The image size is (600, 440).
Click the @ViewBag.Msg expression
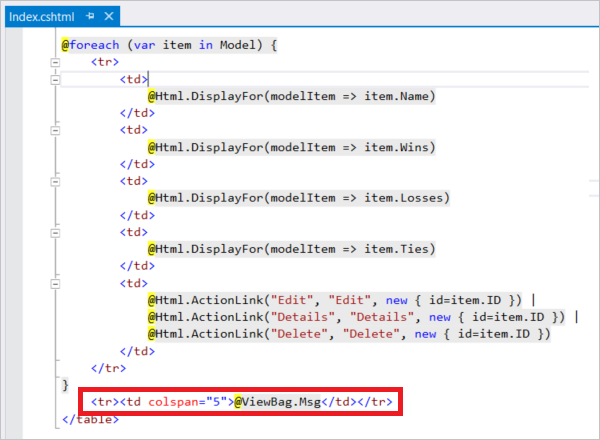point(277,402)
